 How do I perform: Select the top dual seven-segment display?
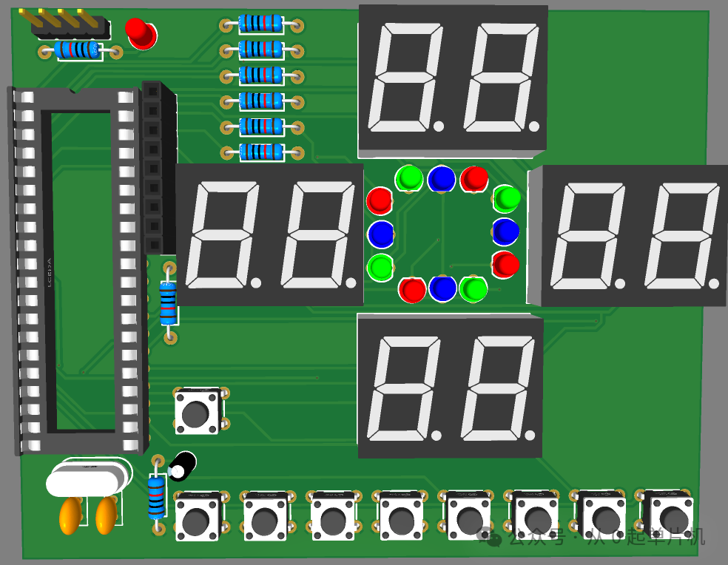(x=453, y=81)
